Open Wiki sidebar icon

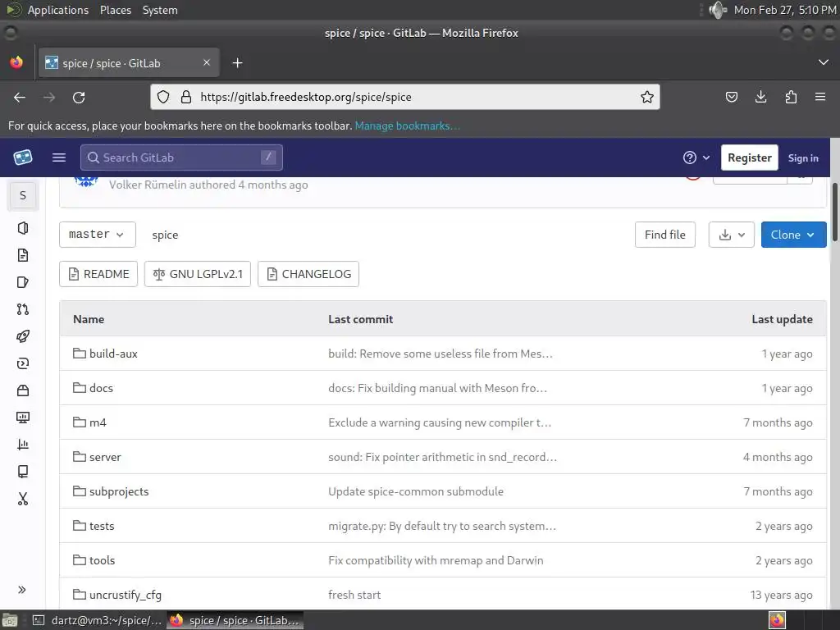tap(22, 472)
